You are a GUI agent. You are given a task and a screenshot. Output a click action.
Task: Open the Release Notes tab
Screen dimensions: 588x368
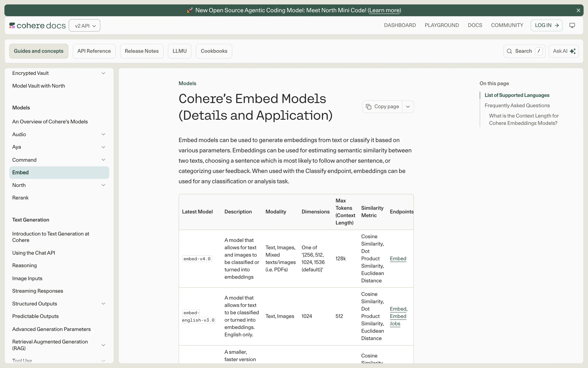coord(142,51)
